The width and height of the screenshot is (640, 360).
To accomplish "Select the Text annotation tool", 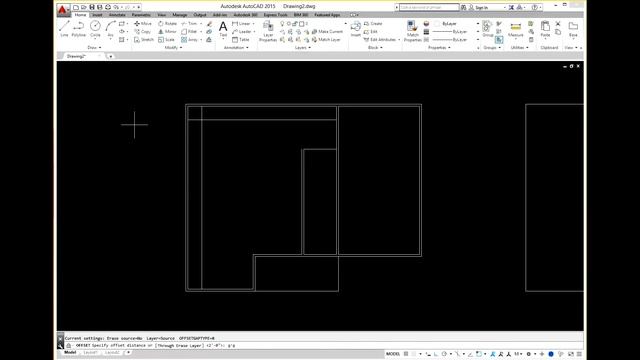I will pyautogui.click(x=223, y=29).
